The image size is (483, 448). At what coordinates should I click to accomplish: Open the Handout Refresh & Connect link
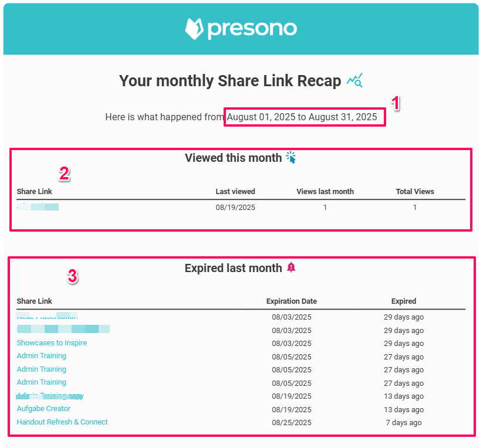[x=62, y=422]
